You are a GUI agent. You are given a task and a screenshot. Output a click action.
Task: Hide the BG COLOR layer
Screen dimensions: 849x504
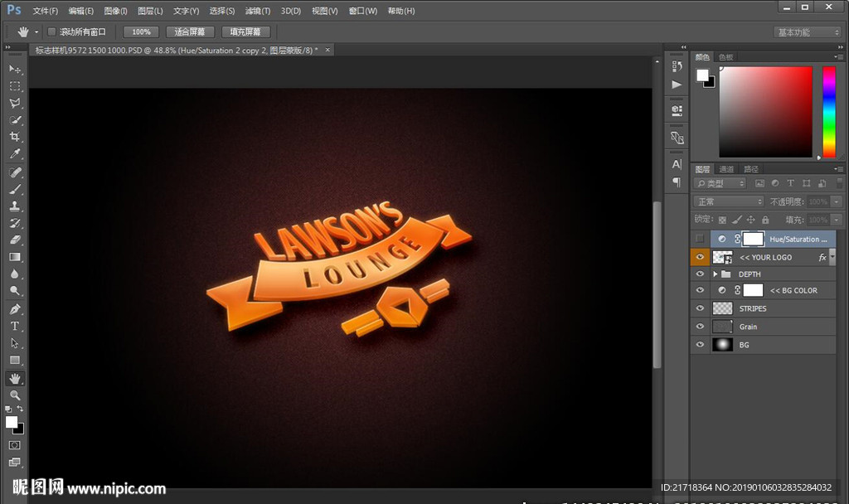(x=700, y=290)
